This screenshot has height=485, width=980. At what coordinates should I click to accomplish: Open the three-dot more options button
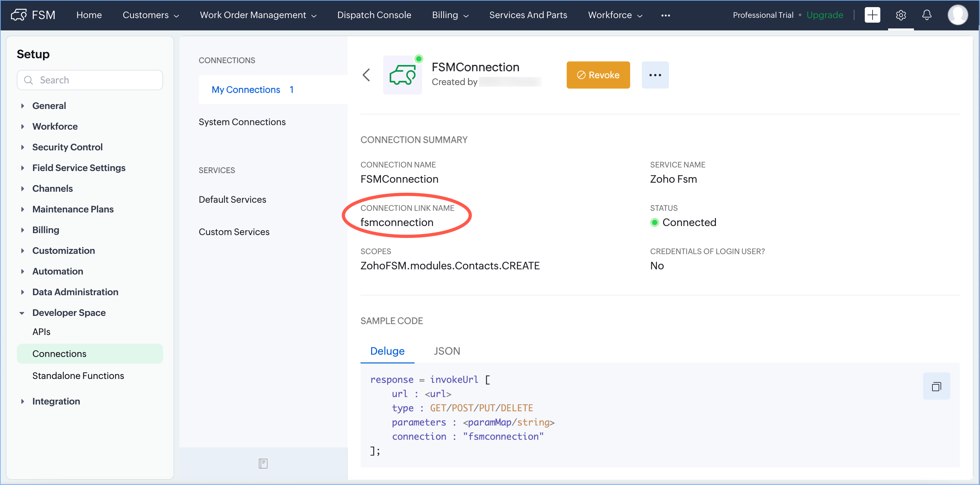click(655, 75)
